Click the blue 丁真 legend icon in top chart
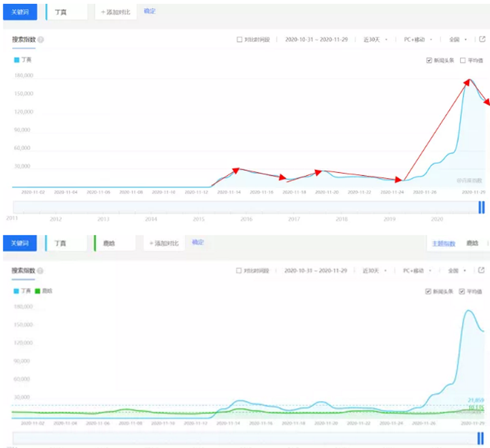490x448 pixels. tap(17, 60)
